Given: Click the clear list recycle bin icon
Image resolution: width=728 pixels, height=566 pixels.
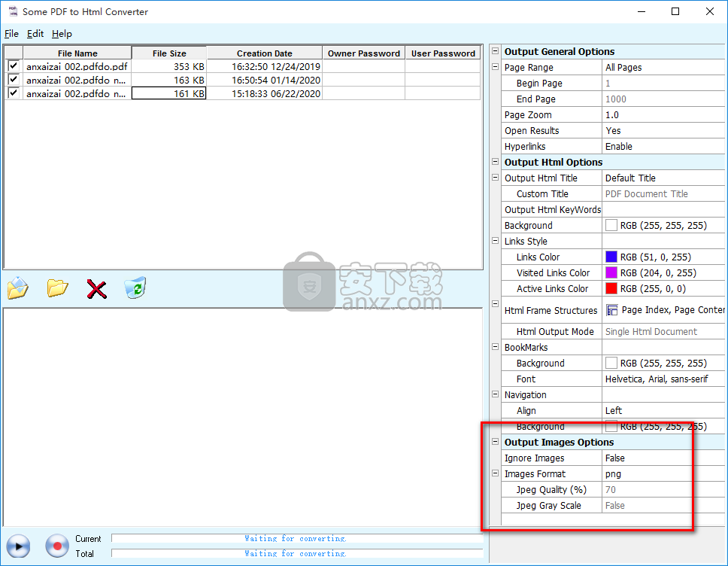Looking at the screenshot, I should pos(135,288).
